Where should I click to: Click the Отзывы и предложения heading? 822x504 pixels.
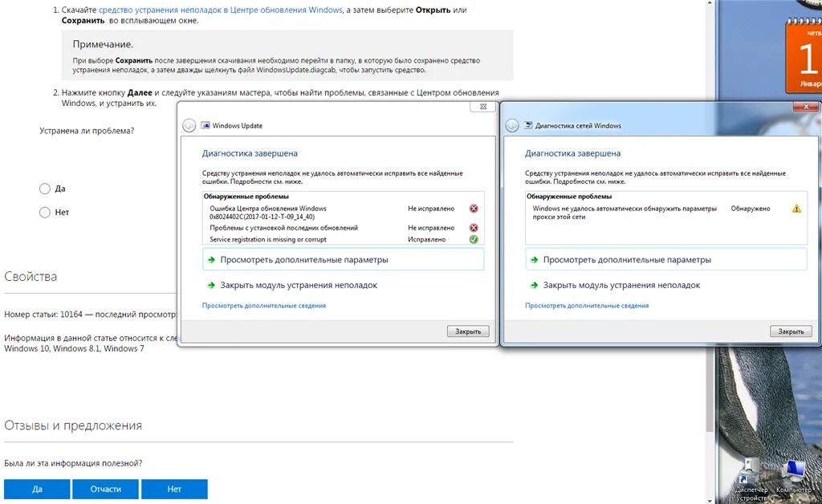click(73, 425)
